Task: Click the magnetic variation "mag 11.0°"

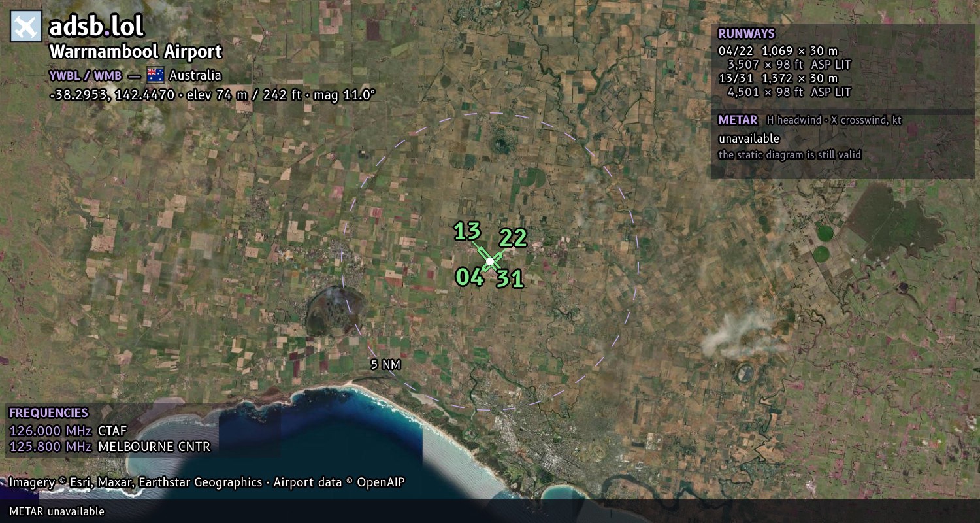Action: click(x=343, y=95)
